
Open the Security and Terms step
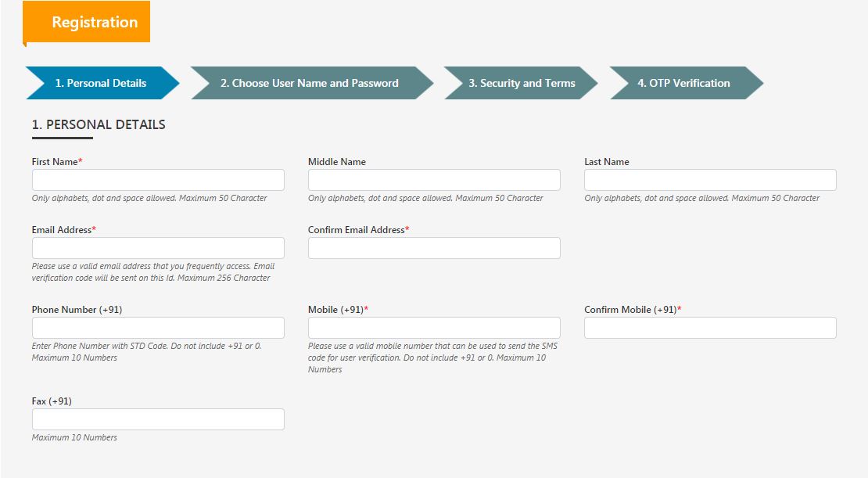coord(520,83)
